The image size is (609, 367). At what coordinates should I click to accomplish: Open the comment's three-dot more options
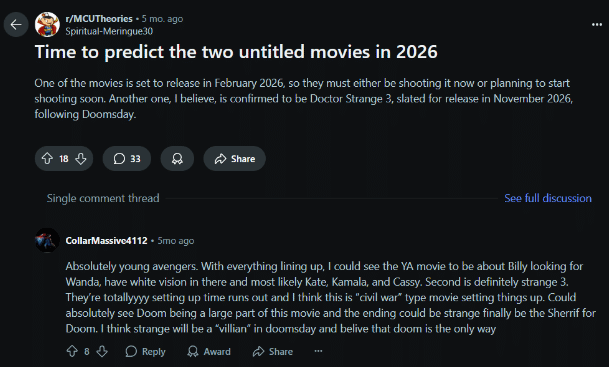pyautogui.click(x=318, y=351)
